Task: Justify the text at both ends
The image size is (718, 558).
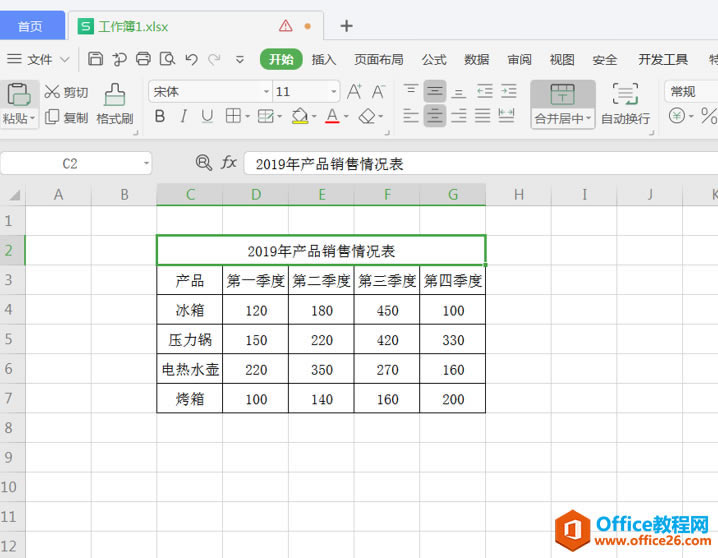Action: tap(483, 116)
